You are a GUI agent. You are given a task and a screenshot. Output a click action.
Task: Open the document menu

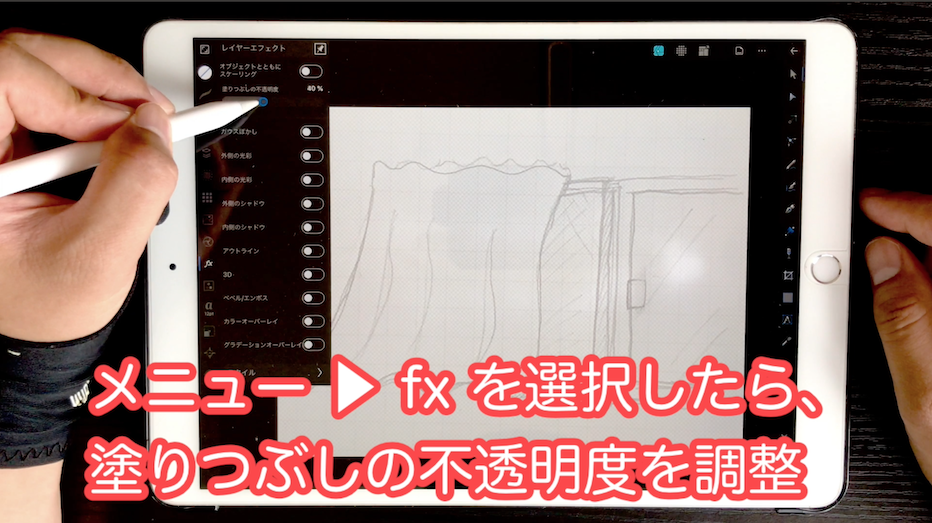tap(739, 50)
